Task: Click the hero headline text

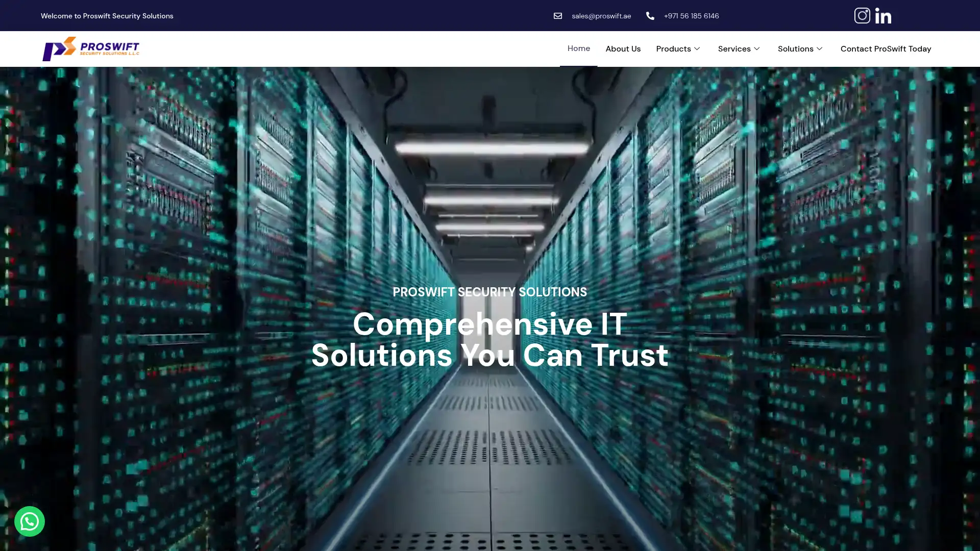Action: point(489,339)
